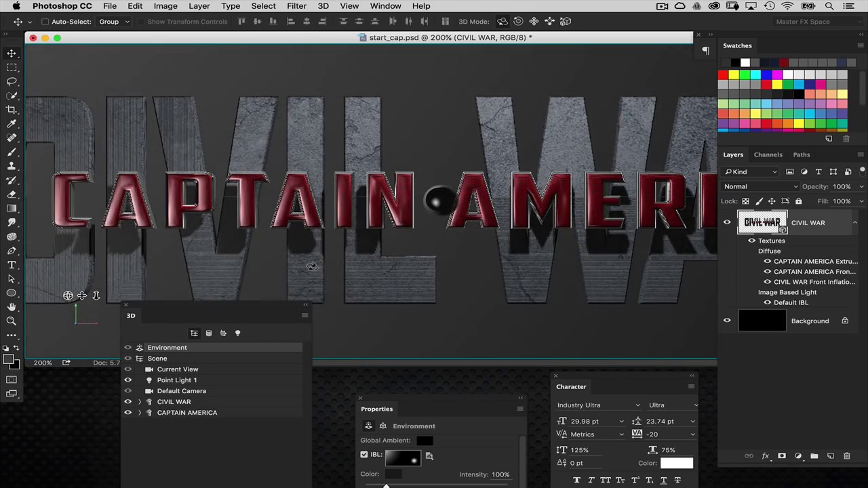Select the Lasso tool

pyautogui.click(x=12, y=81)
